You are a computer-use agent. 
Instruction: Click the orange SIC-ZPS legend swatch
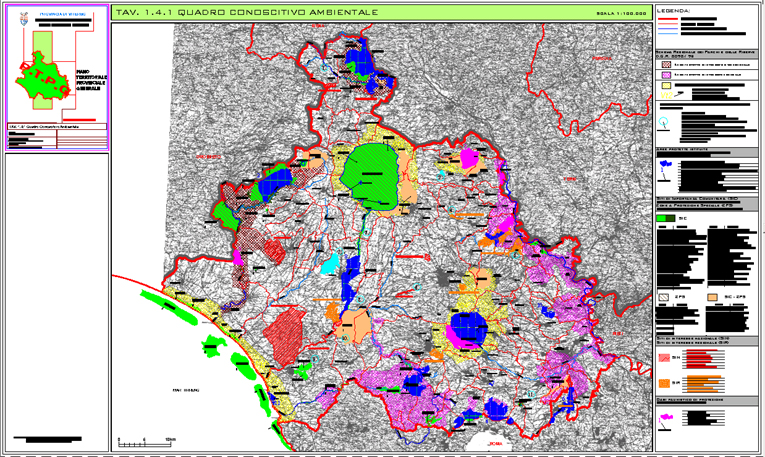[712, 297]
